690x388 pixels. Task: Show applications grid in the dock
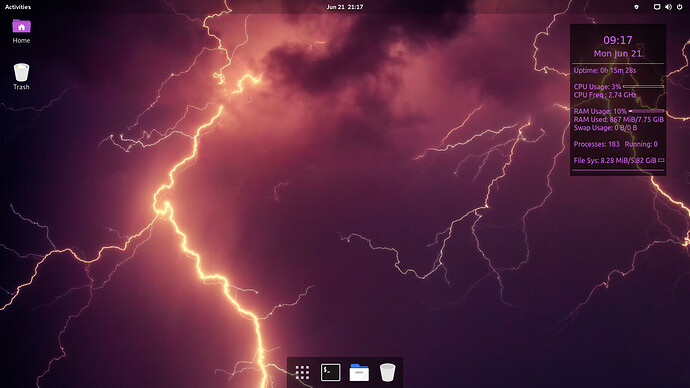point(302,372)
